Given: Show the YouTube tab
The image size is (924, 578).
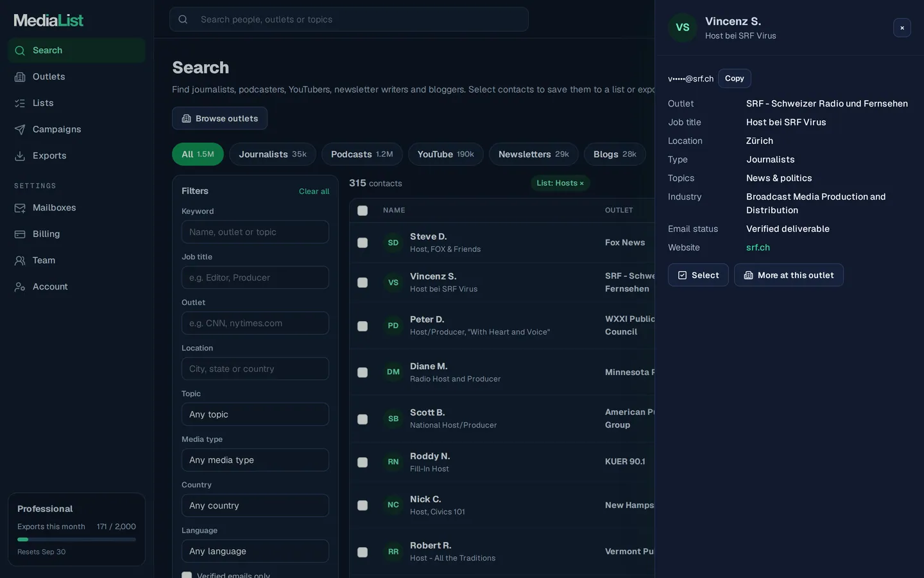Looking at the screenshot, I should point(446,154).
